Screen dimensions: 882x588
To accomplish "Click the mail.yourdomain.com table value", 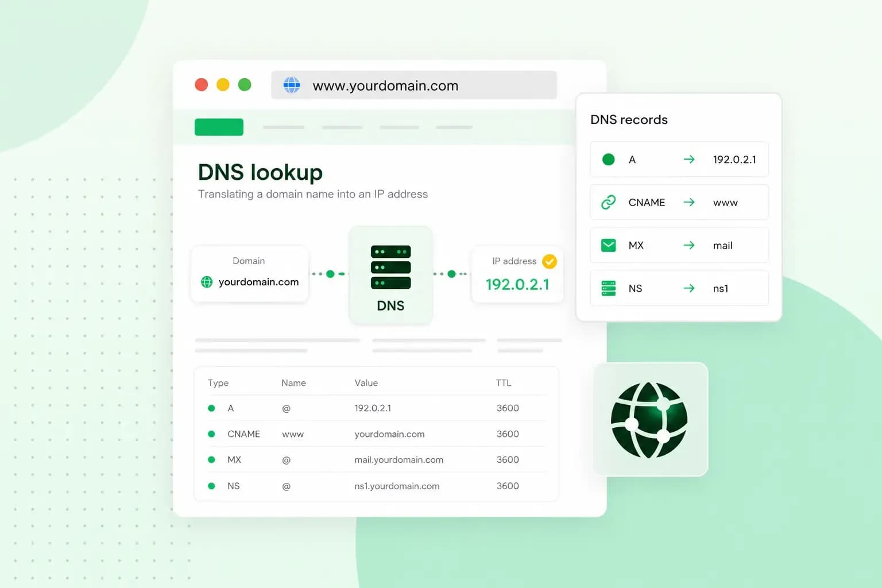I will coord(399,460).
